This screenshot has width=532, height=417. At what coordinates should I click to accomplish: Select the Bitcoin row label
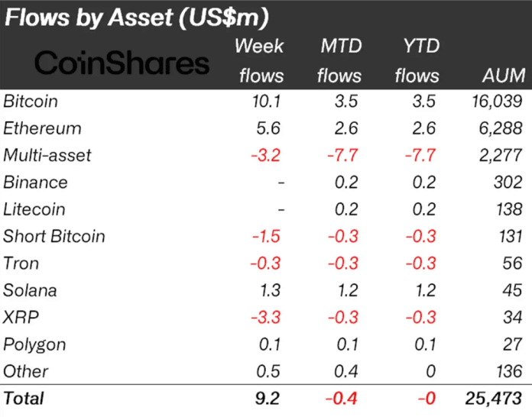pyautogui.click(x=31, y=102)
